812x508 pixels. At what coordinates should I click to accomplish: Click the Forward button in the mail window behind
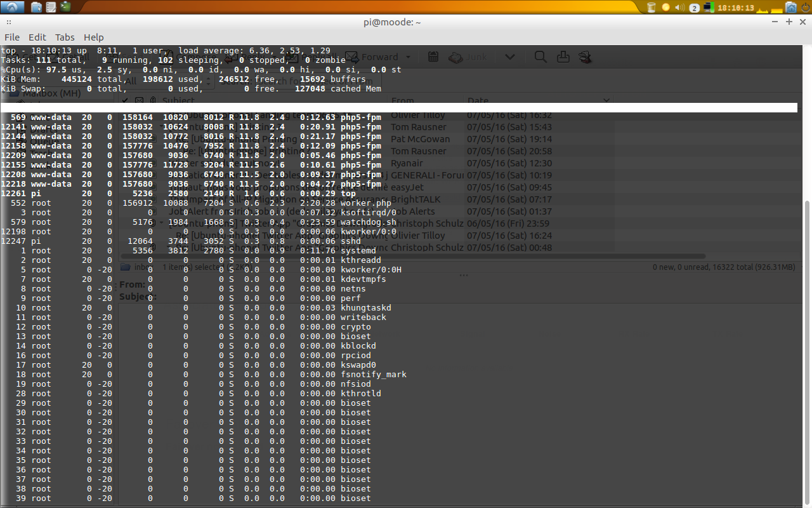[372, 57]
